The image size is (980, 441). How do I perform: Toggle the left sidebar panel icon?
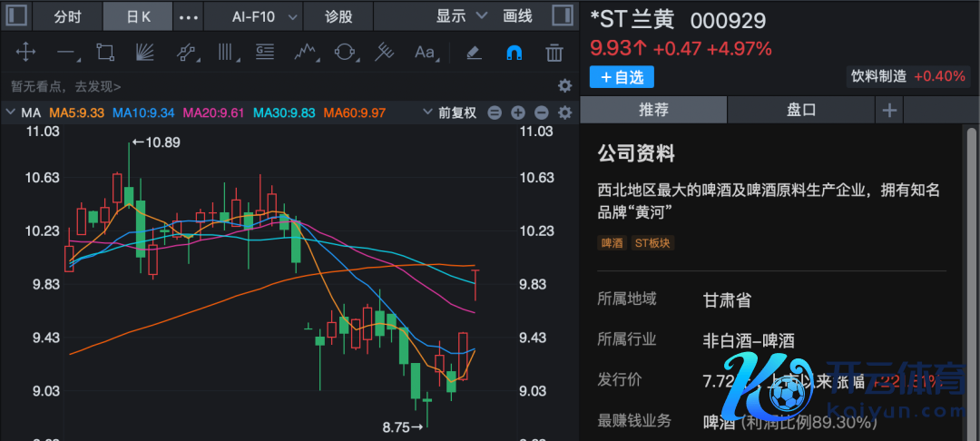tap(17, 16)
